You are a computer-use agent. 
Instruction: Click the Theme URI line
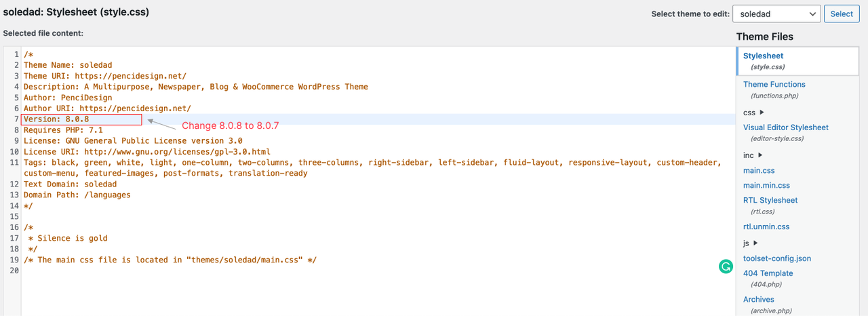pos(105,76)
